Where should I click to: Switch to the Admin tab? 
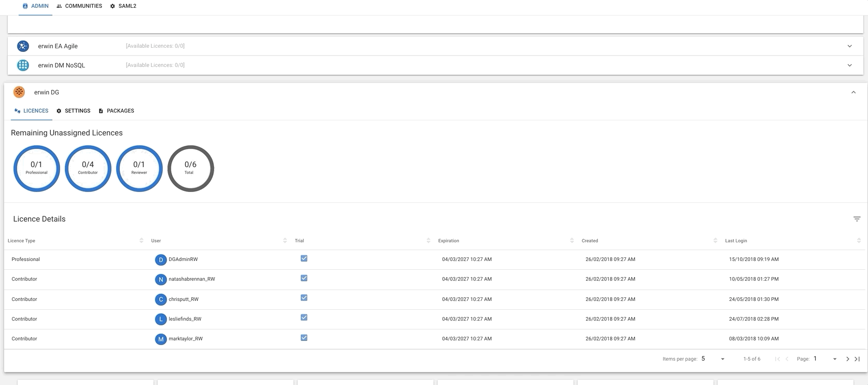(35, 6)
